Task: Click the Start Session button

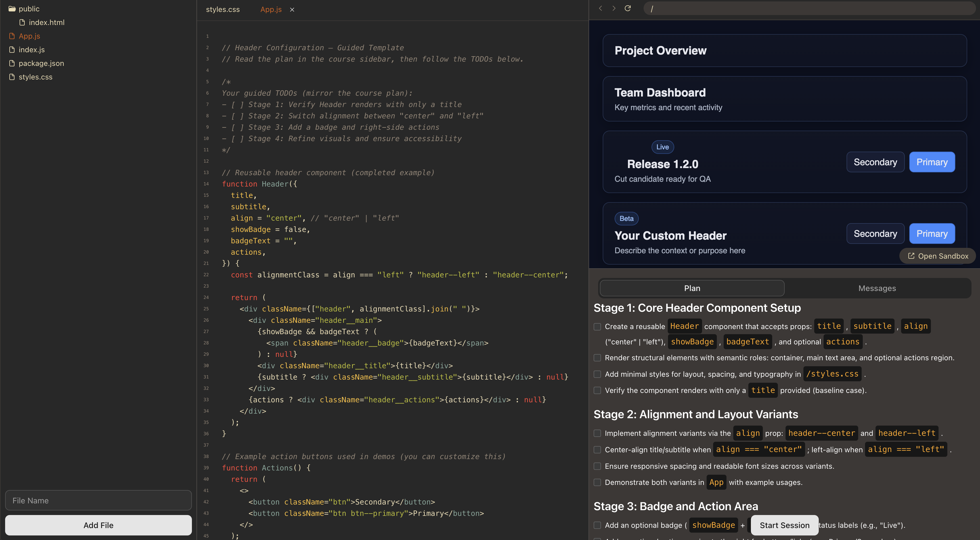Action: 784,525
